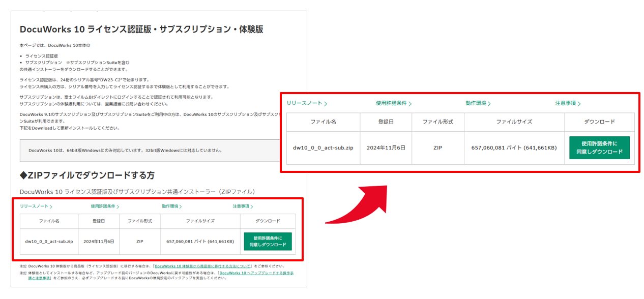This screenshot has height=299, width=644.
Task: Click ダウンロード header in the enlarged table
Action: point(599,122)
